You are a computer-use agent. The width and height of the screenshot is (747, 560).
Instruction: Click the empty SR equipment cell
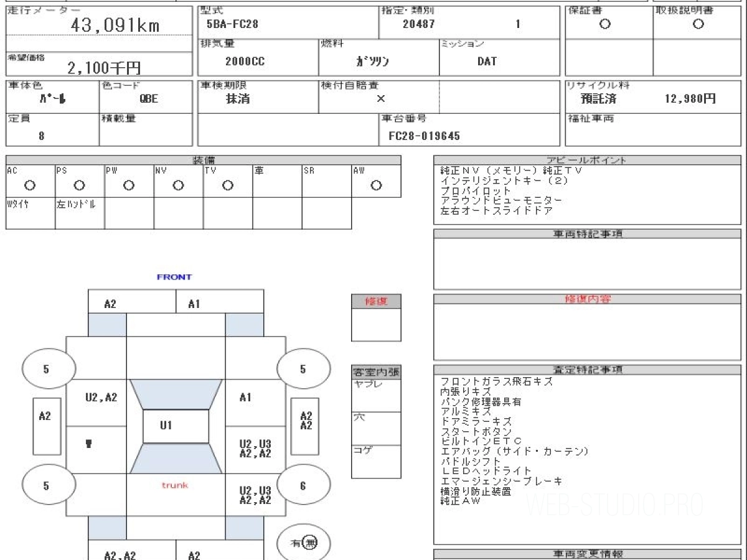point(327,182)
